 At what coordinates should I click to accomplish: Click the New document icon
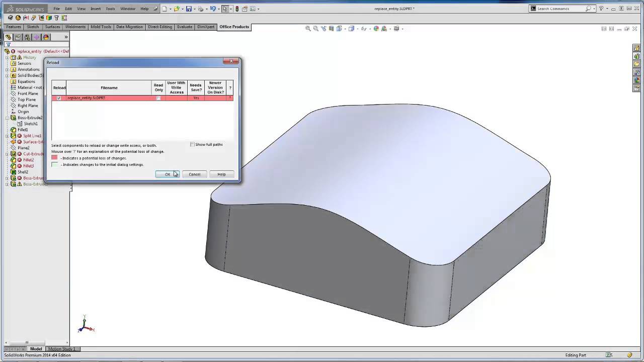(x=165, y=9)
